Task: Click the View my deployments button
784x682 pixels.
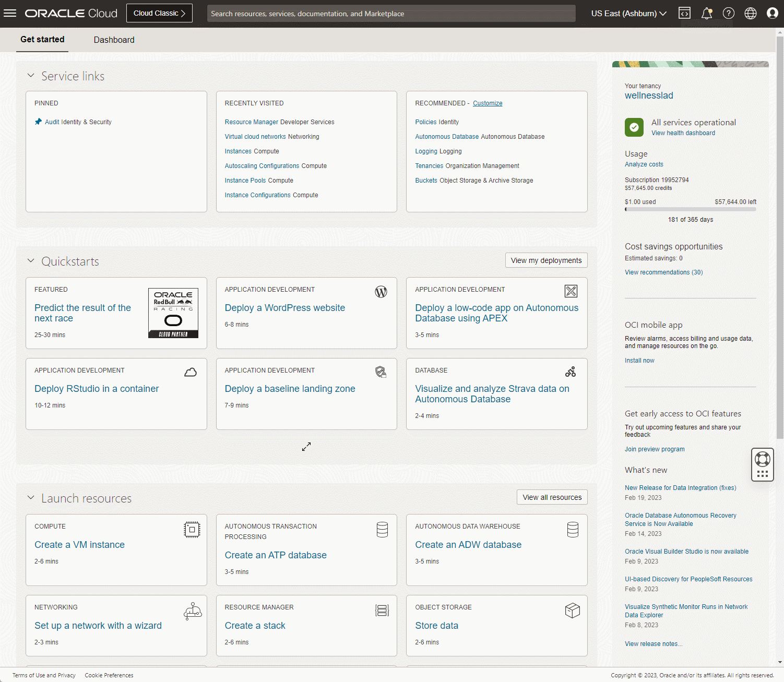Action: (x=546, y=260)
